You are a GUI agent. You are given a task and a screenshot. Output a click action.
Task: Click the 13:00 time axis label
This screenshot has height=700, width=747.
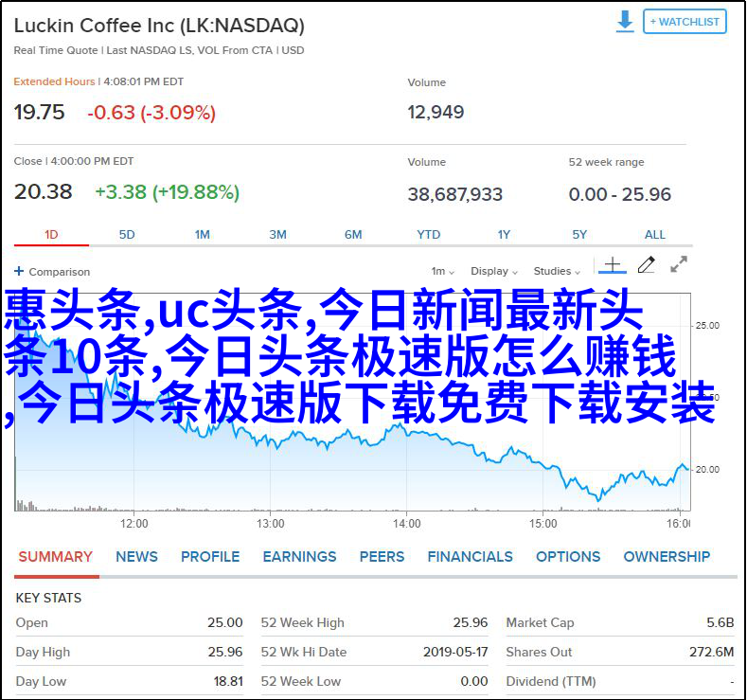pyautogui.click(x=270, y=524)
